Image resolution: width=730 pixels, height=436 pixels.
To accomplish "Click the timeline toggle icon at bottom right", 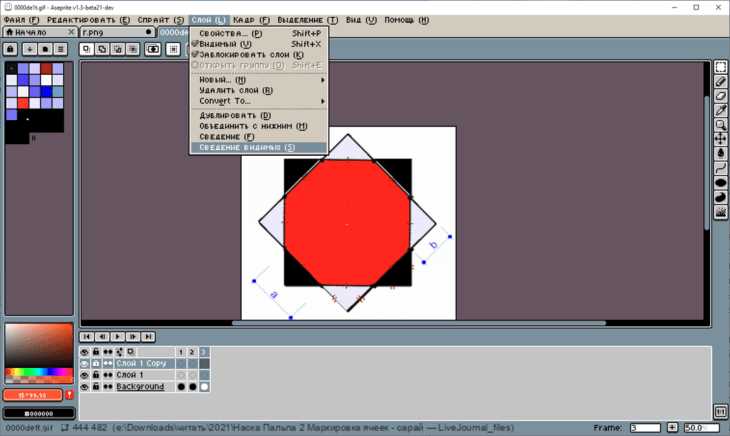I will pyautogui.click(x=720, y=412).
